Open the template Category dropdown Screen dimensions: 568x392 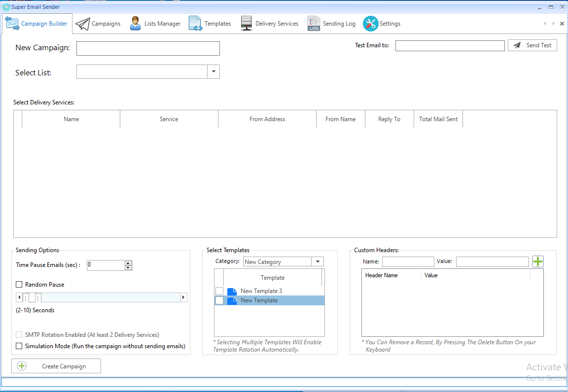[318, 262]
